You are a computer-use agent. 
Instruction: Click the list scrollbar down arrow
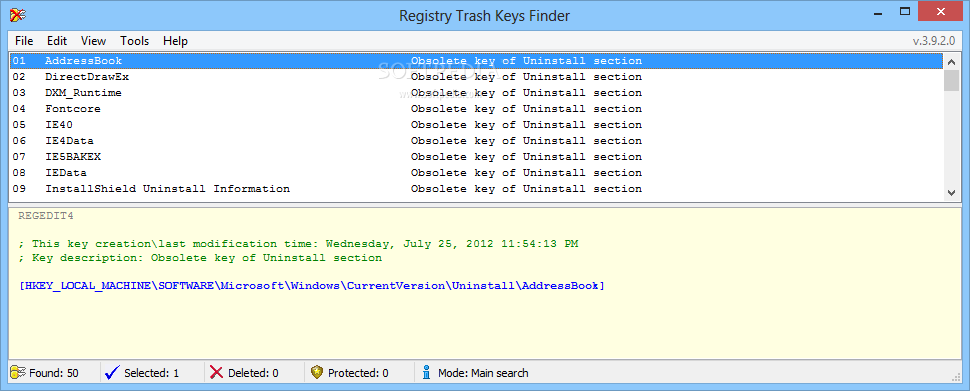pyautogui.click(x=951, y=193)
